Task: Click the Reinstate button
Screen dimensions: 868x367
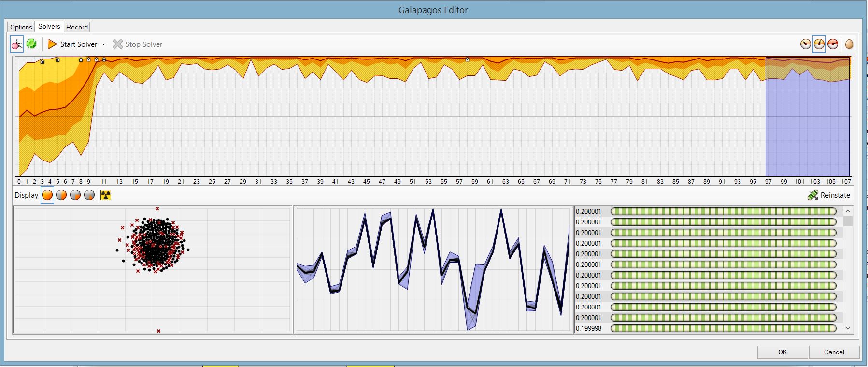Action: (x=828, y=195)
